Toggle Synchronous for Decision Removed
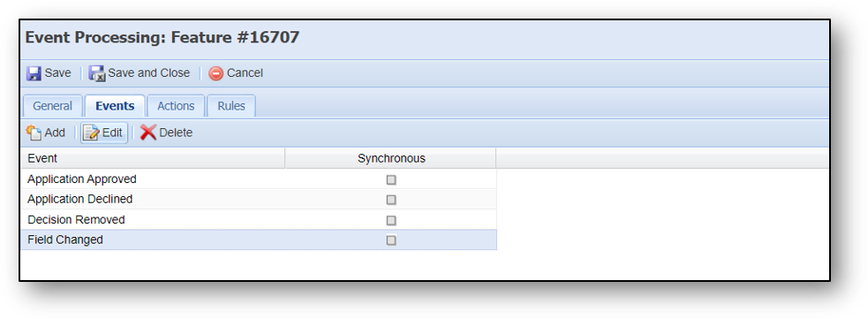 pyautogui.click(x=391, y=220)
